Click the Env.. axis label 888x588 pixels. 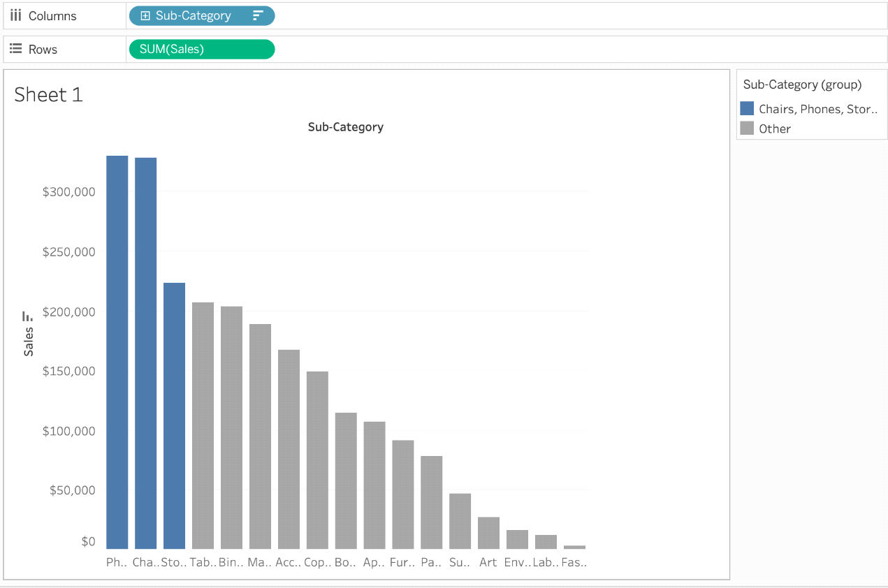517,561
